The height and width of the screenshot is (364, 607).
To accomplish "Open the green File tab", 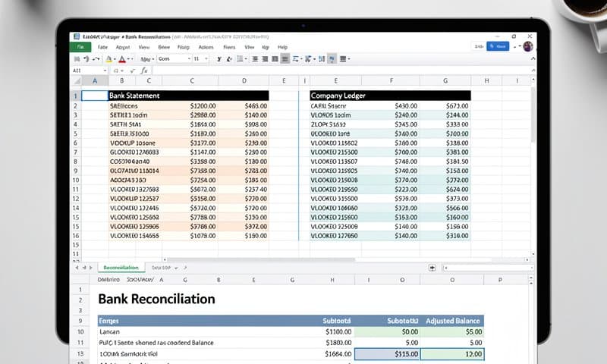I will pyautogui.click(x=80, y=47).
